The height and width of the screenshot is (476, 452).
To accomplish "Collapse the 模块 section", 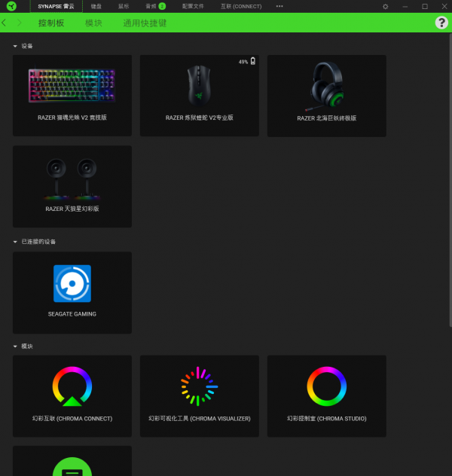I will click(x=15, y=346).
